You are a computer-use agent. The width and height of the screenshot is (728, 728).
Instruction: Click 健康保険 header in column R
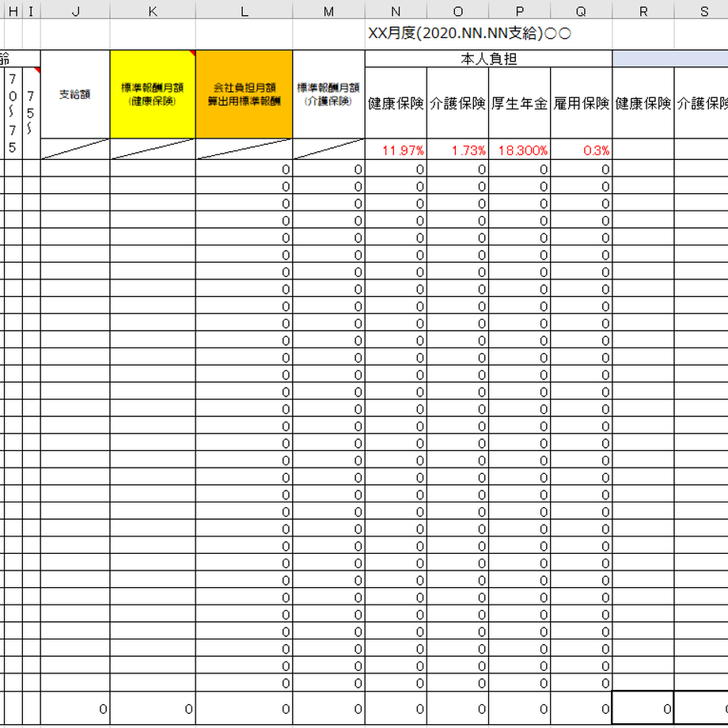pyautogui.click(x=643, y=103)
